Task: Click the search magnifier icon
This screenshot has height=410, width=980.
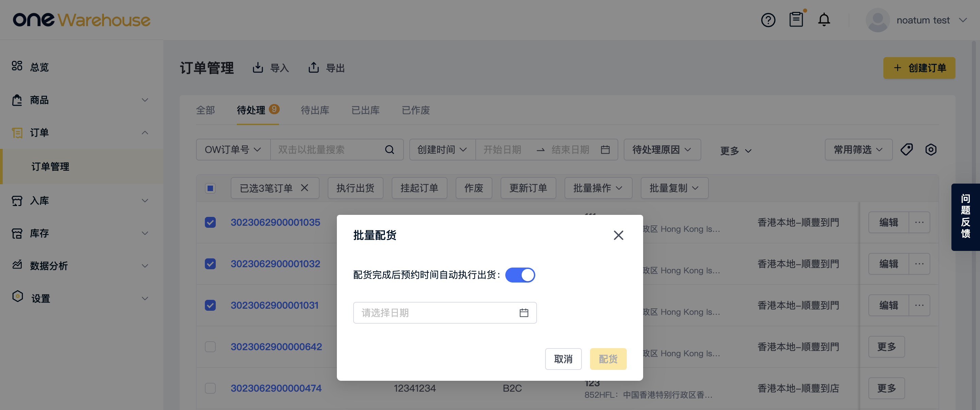Action: [389, 150]
